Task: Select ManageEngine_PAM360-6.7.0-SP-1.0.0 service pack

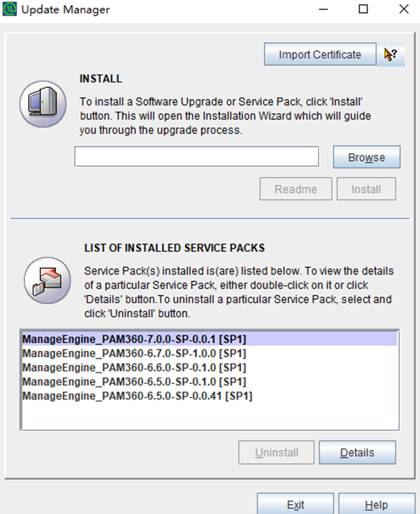Action: (x=209, y=354)
